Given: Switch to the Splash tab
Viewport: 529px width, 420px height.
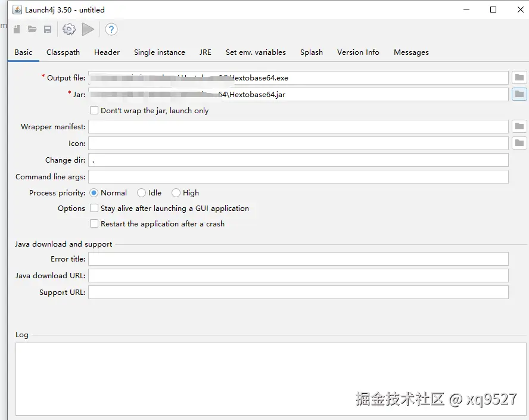Looking at the screenshot, I should point(312,52).
